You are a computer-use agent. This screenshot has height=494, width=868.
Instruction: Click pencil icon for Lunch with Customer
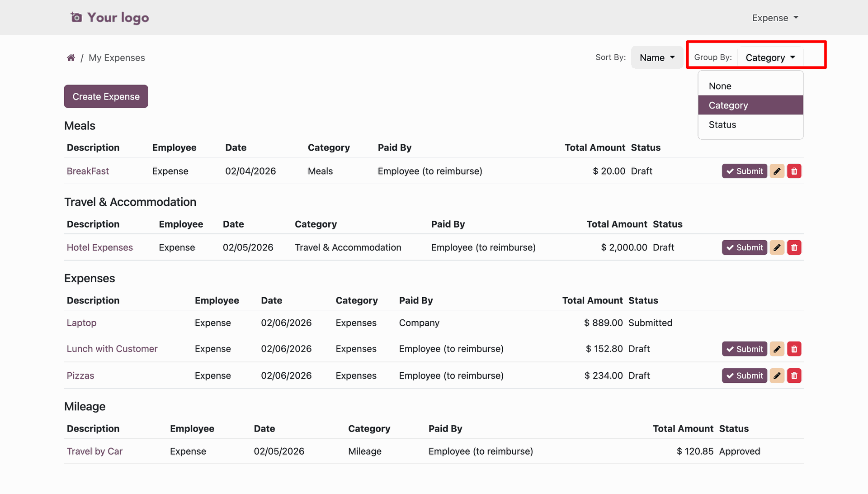coord(777,349)
